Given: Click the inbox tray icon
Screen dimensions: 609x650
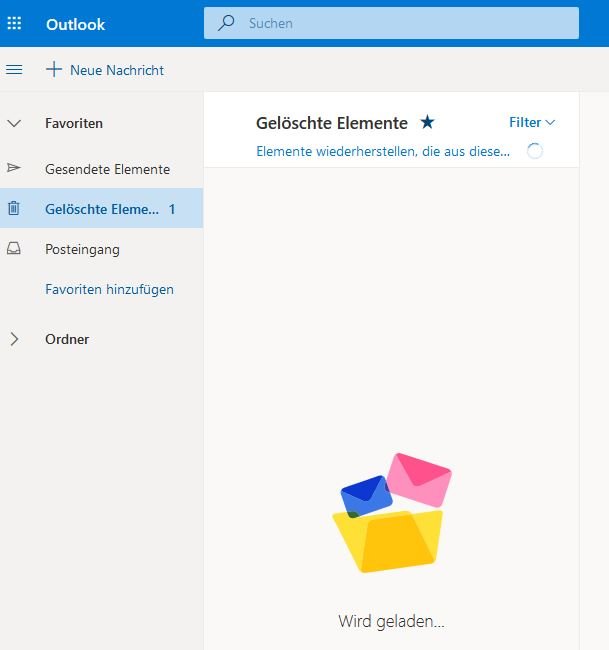Looking at the screenshot, I should [14, 248].
